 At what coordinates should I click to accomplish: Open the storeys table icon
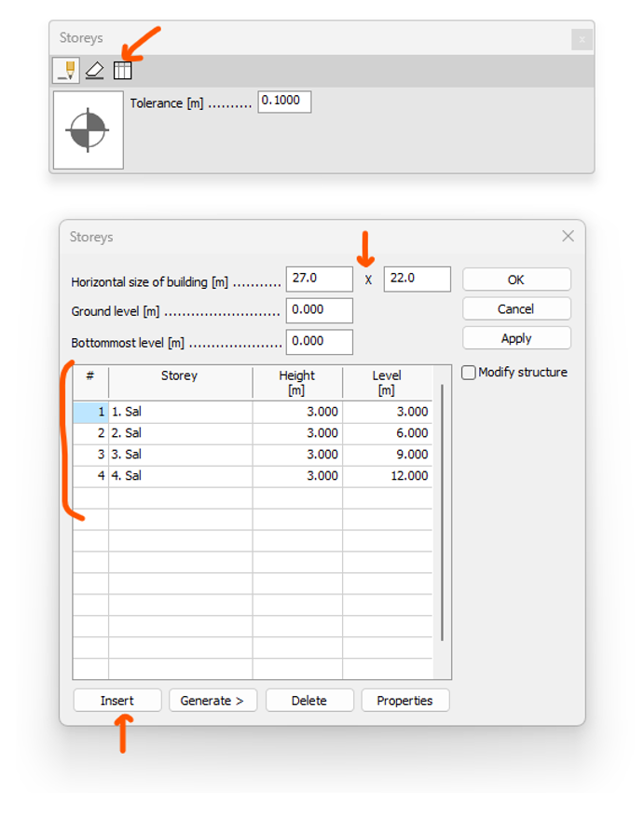[x=123, y=71]
